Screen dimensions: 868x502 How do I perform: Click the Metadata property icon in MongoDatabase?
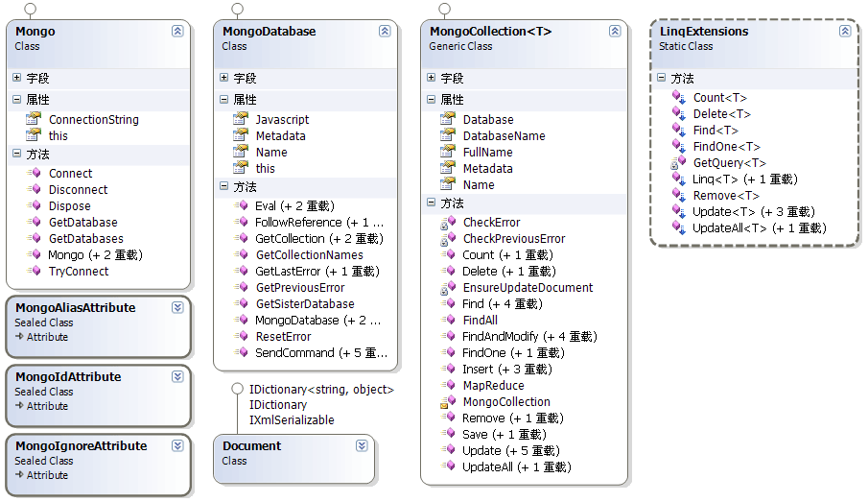(x=241, y=135)
